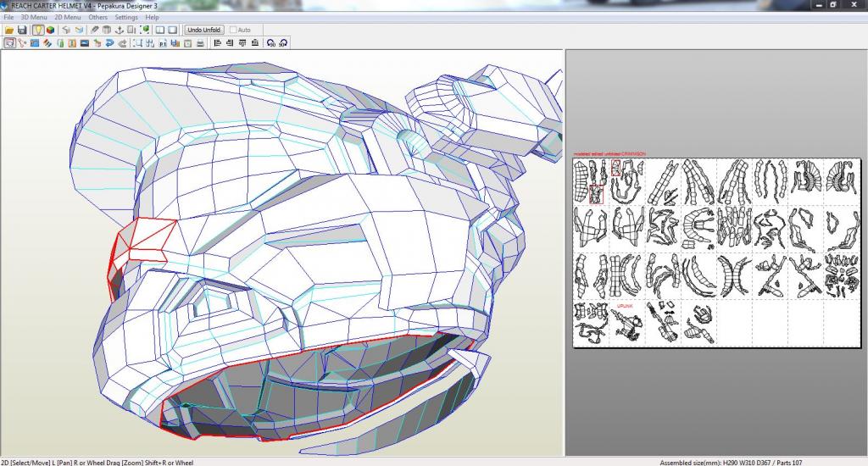This screenshot has width=868, height=466.
Task: Click the blue picture icon in second toolbar
Action: (x=35, y=43)
